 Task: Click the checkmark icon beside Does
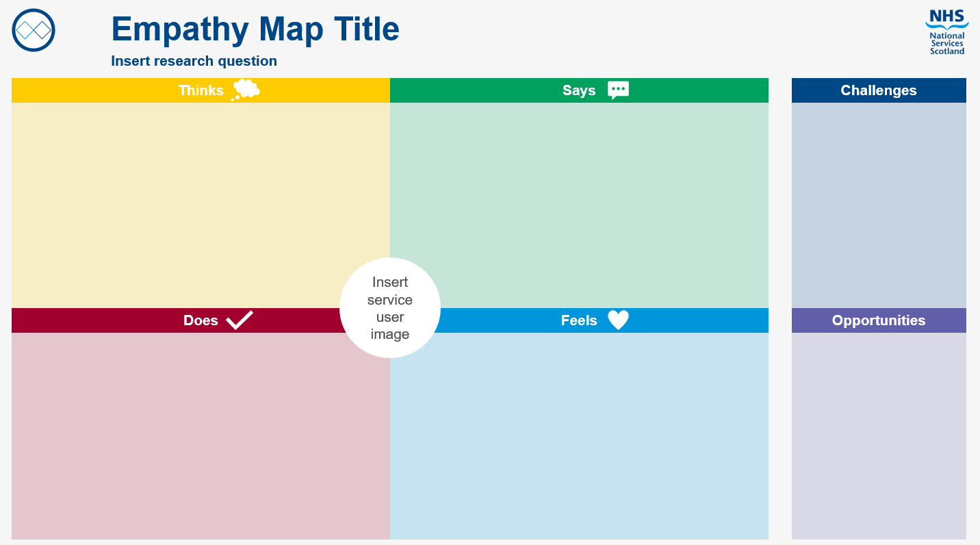pyautogui.click(x=240, y=320)
